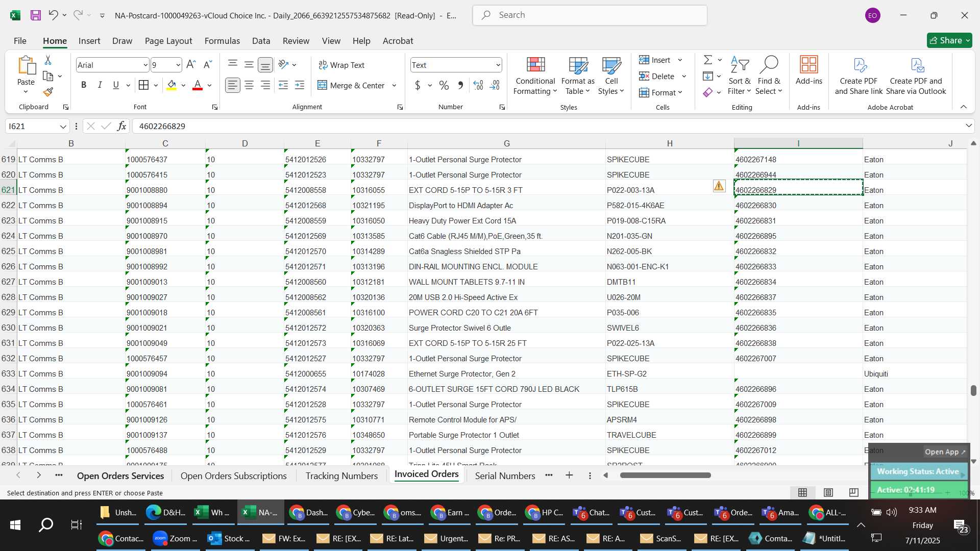The image size is (980, 551).
Task: Open the Fill Color dropdown arrow
Action: click(183, 86)
